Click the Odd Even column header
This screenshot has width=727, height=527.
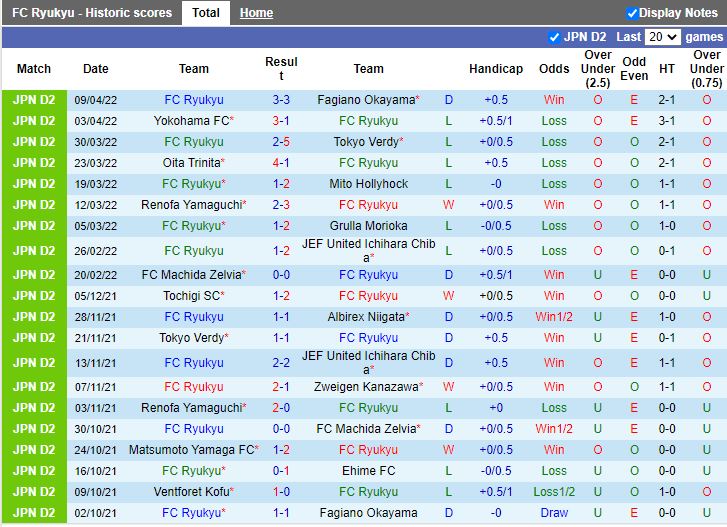(x=634, y=69)
